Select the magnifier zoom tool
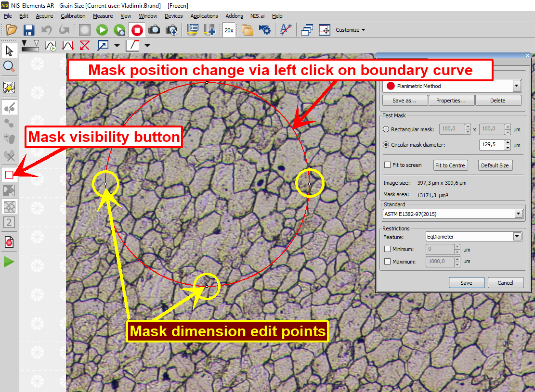Screen dimensions: 535x392 (9, 66)
